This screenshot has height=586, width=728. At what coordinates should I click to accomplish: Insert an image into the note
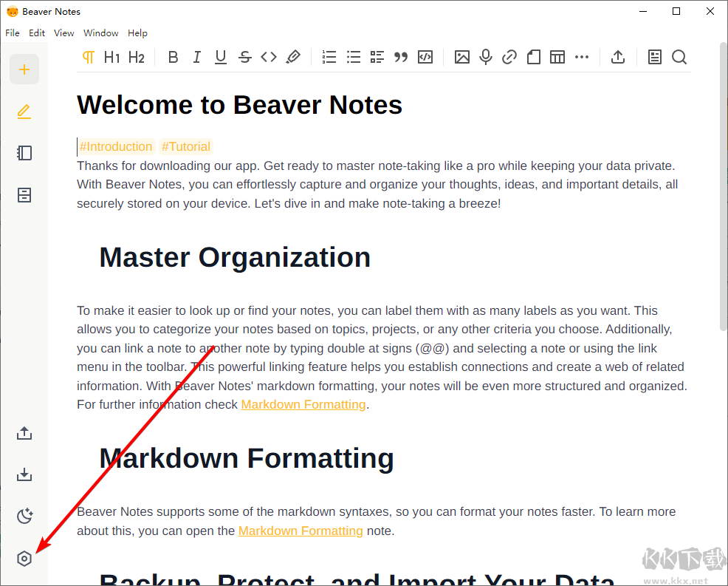pyautogui.click(x=461, y=57)
